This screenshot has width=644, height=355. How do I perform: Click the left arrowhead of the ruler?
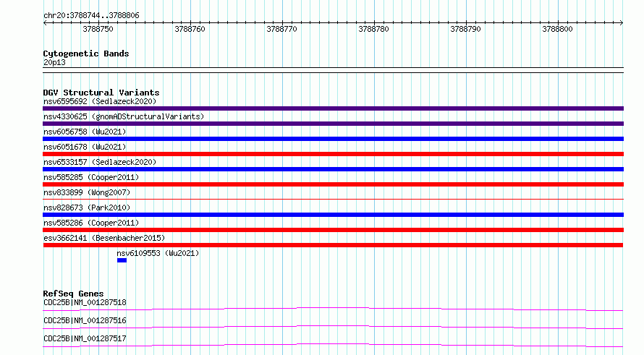[45, 23]
